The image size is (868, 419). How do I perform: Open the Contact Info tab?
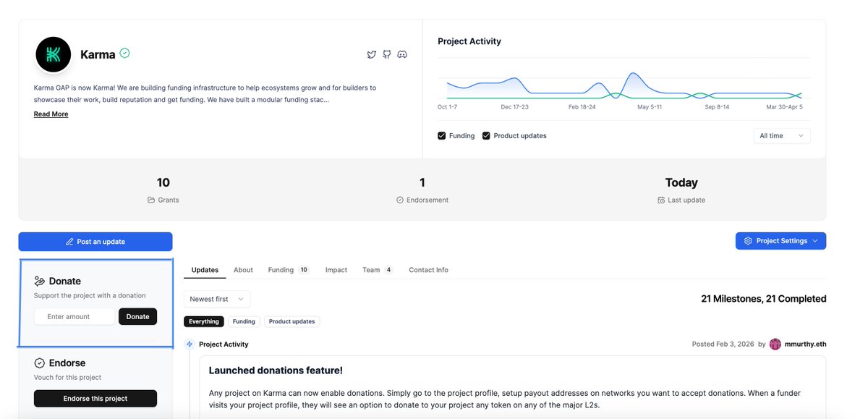coord(428,270)
